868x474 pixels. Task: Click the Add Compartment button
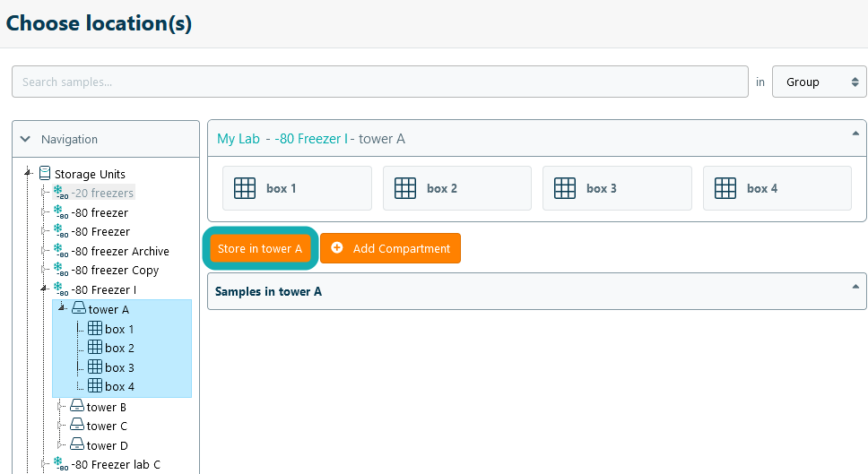point(390,248)
